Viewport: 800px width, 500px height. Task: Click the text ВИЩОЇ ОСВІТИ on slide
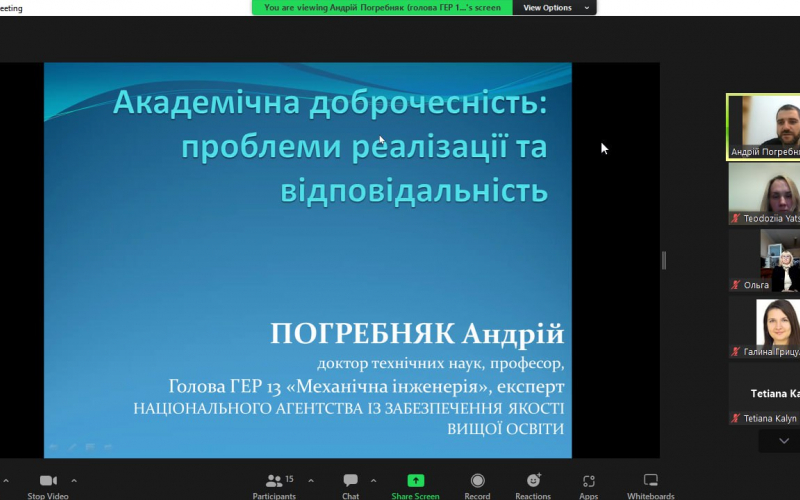pyautogui.click(x=506, y=429)
